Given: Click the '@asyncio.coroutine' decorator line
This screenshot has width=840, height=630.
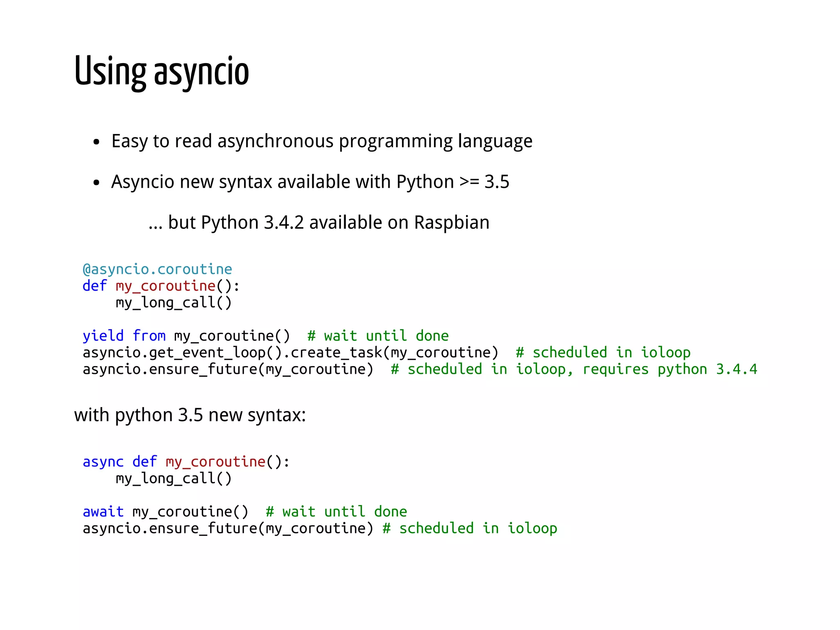Looking at the screenshot, I should point(157,269).
